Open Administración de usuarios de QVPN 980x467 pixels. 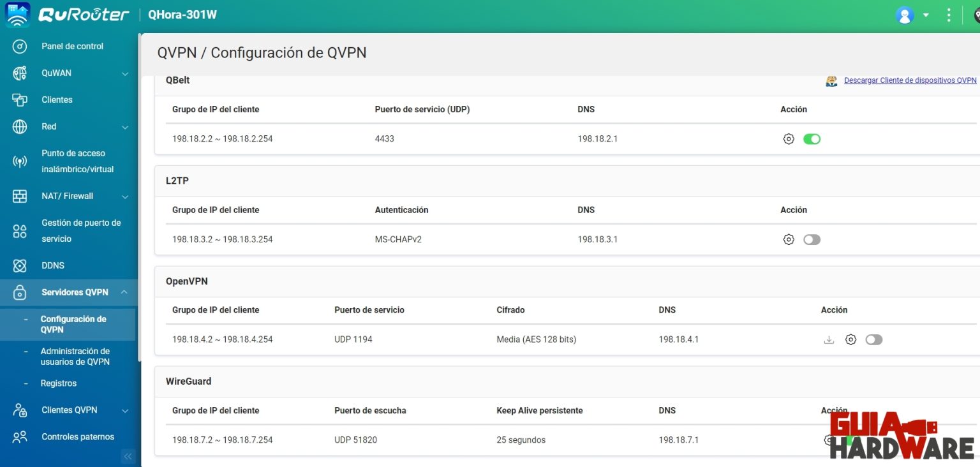click(x=74, y=356)
